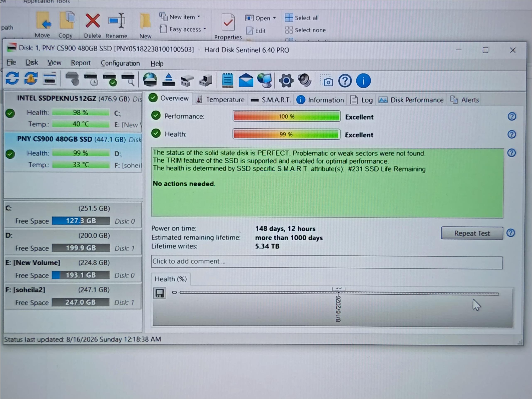Click the help icon beside the green status text

pos(512,153)
